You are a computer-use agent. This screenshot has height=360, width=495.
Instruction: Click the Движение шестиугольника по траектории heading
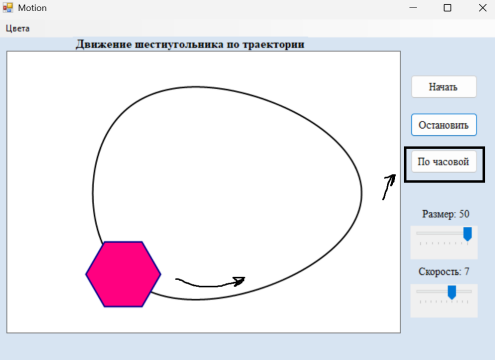tap(190, 44)
